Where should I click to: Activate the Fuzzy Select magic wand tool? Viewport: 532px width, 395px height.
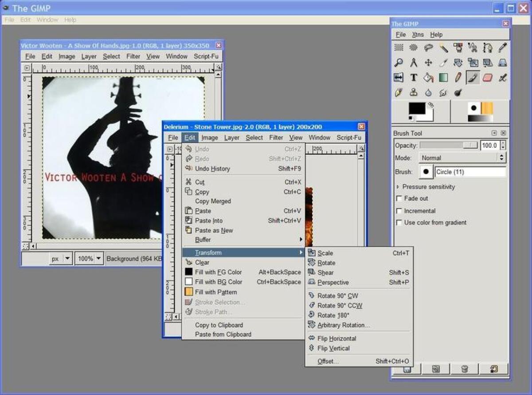pyautogui.click(x=443, y=47)
